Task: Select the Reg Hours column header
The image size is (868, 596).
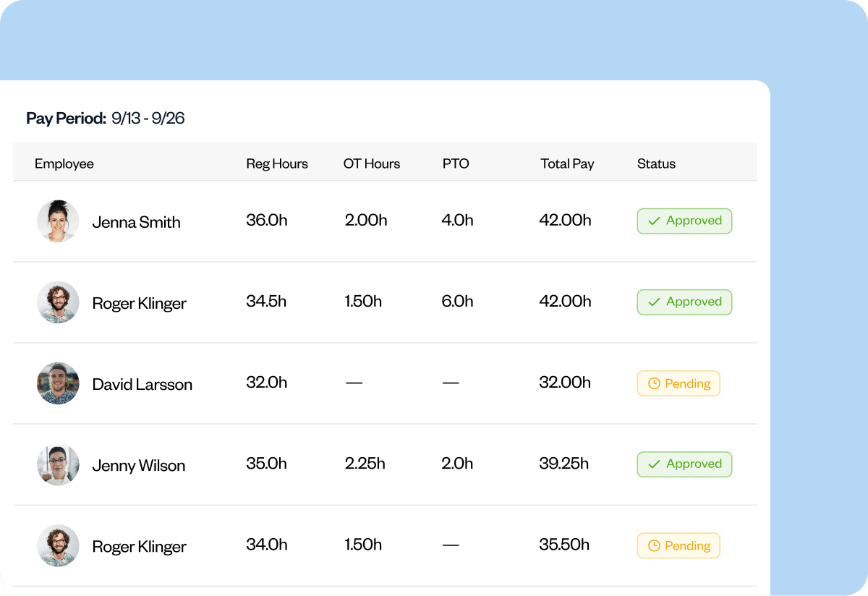Action: point(277,163)
